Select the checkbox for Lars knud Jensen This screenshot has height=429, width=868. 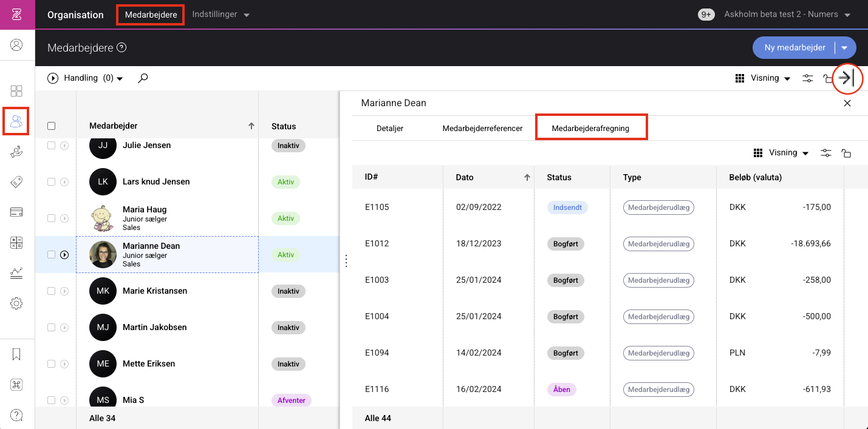pyautogui.click(x=52, y=182)
